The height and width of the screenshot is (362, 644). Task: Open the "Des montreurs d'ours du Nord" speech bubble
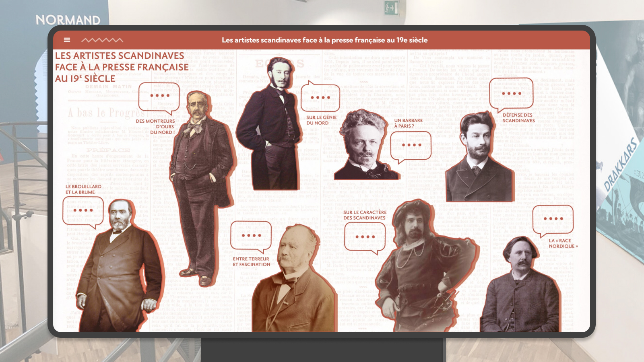[159, 97]
